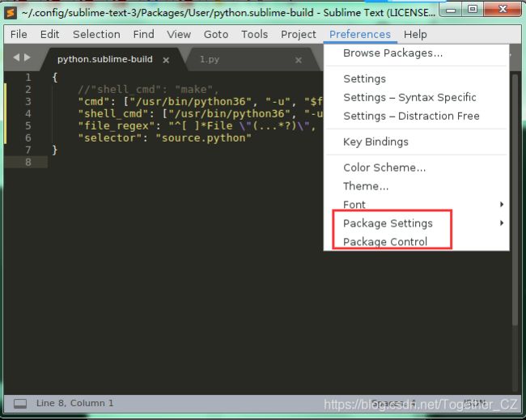The height and width of the screenshot is (420, 526).
Task: Click the Sublime Text app icon in title bar
Action: (11, 13)
